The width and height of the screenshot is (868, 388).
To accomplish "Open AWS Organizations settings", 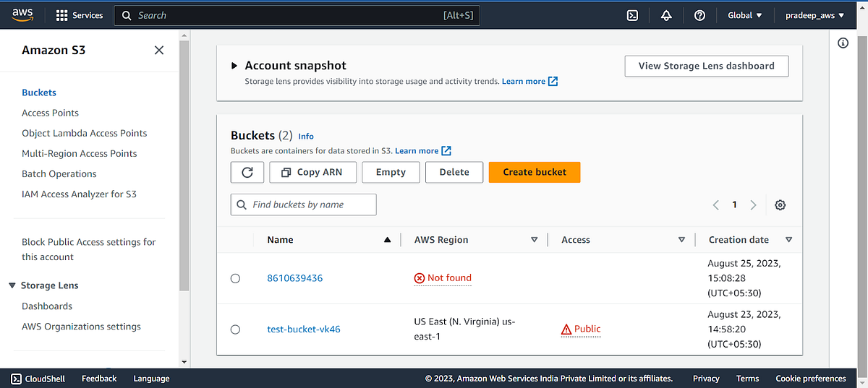I will pos(81,327).
